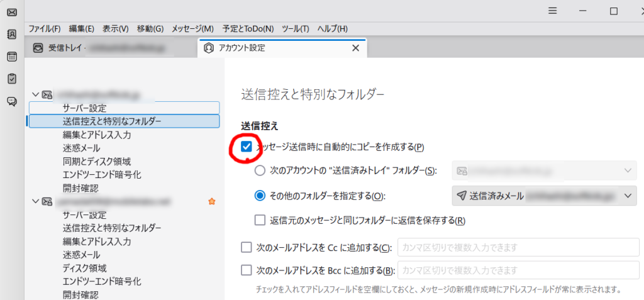Open the 表示(V) menu
The width and height of the screenshot is (644, 300).
point(116,29)
